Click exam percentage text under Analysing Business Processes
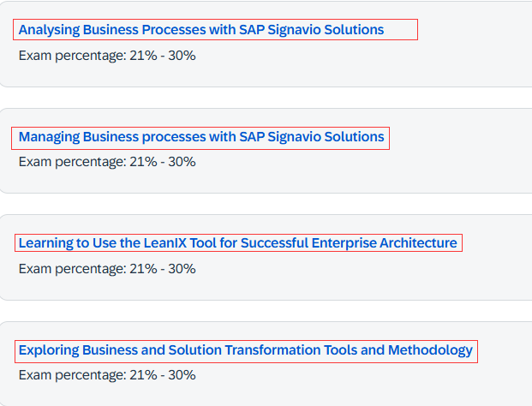 (107, 56)
